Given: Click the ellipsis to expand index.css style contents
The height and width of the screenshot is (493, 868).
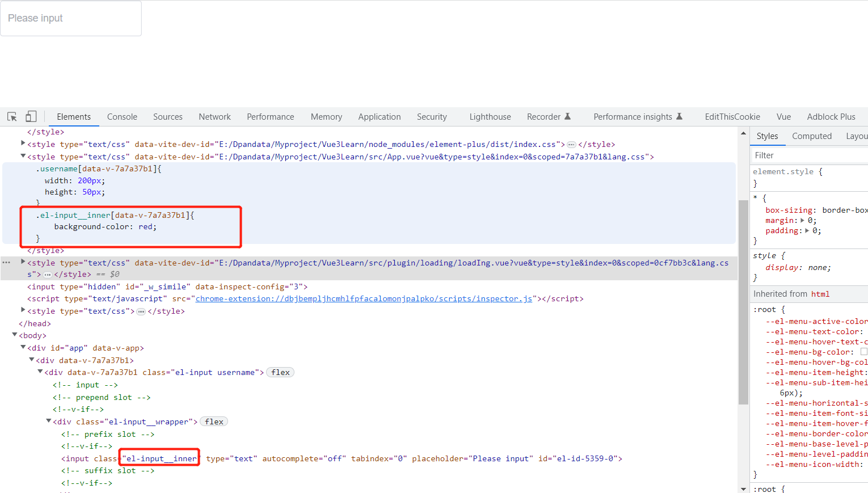Looking at the screenshot, I should [570, 144].
